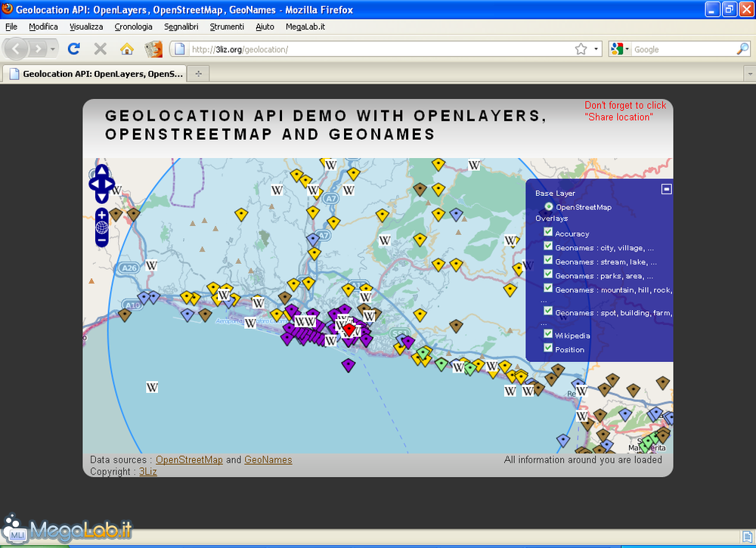This screenshot has width=756, height=548.
Task: Toggle Geonames mountain, hill, rock checkbox
Action: [548, 288]
